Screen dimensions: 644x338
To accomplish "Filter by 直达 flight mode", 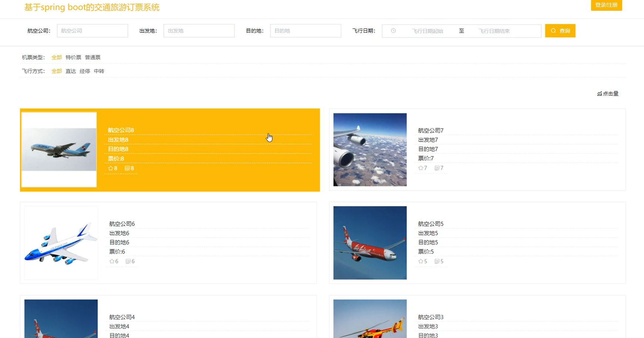I will [71, 71].
